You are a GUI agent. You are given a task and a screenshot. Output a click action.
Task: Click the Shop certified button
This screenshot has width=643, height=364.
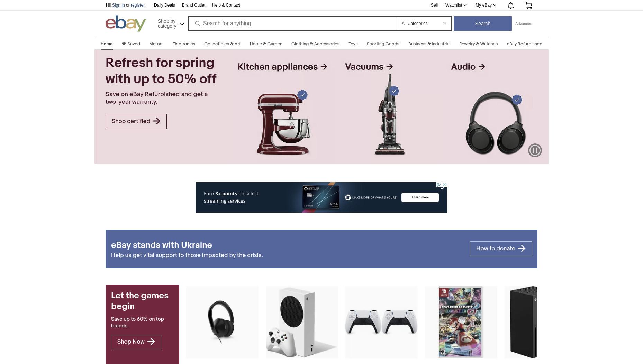click(x=136, y=121)
